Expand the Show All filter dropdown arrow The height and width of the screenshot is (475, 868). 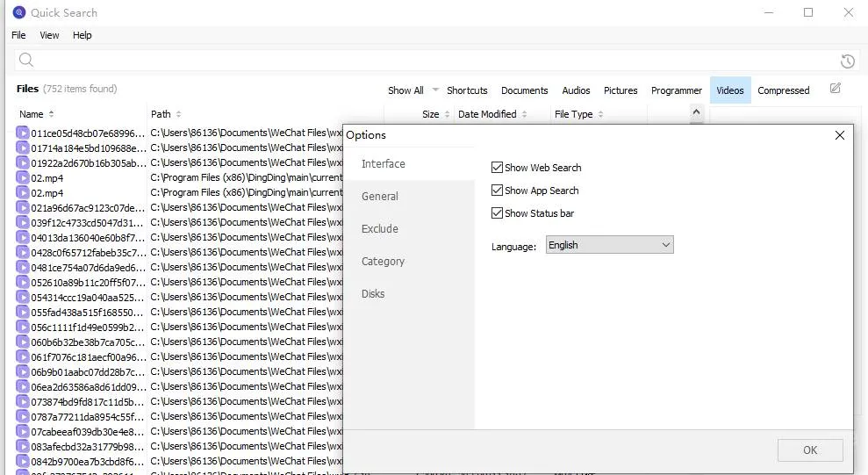tap(435, 90)
